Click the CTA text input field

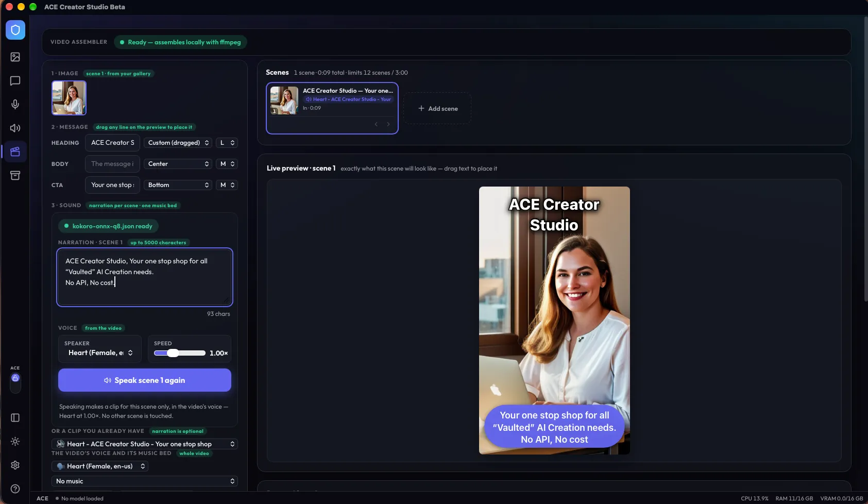point(112,185)
